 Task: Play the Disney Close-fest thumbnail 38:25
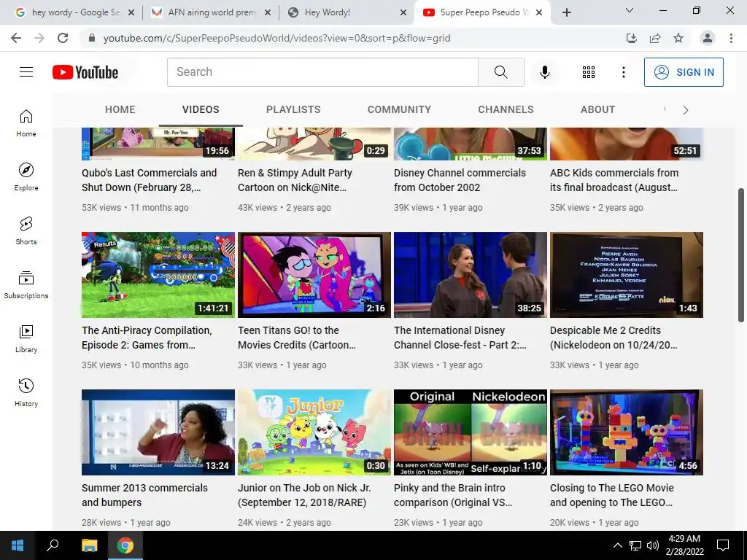coord(471,275)
